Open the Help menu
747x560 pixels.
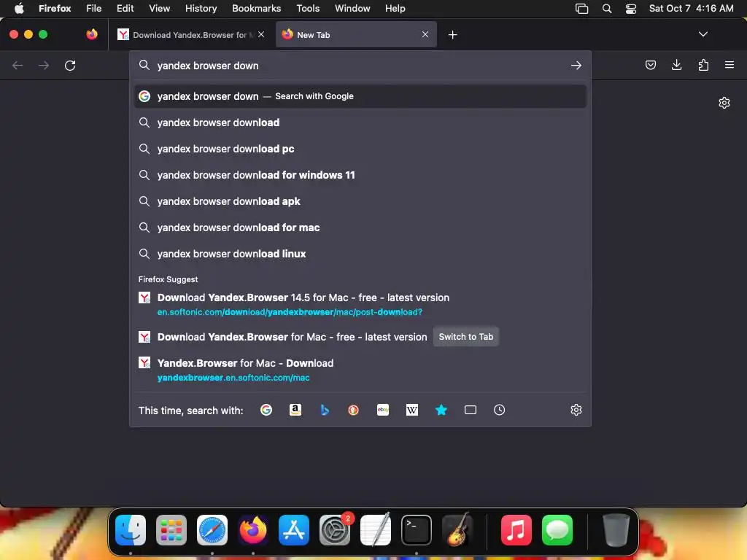pos(395,9)
